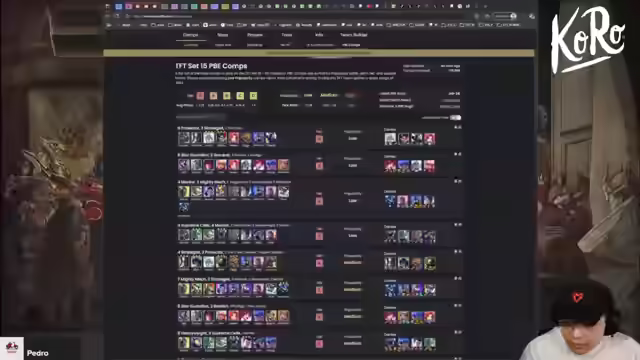This screenshot has width=640, height=360.
Task: Expand the 6 Protector comp row controls
Action: tap(458, 127)
